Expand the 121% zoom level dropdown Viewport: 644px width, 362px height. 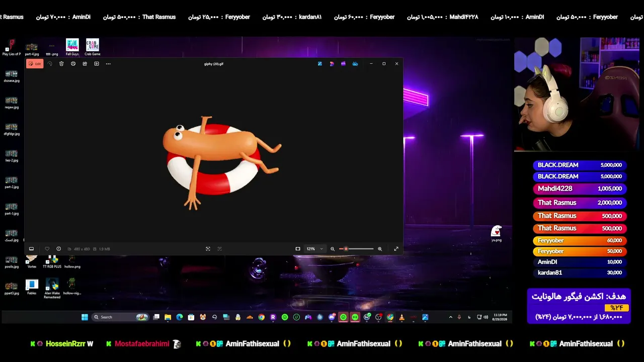point(314,249)
